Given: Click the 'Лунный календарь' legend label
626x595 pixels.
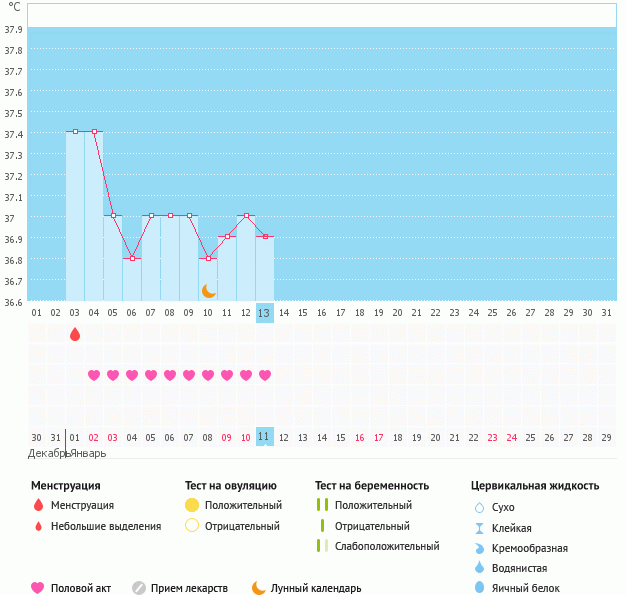Looking at the screenshot, I should (318, 588).
